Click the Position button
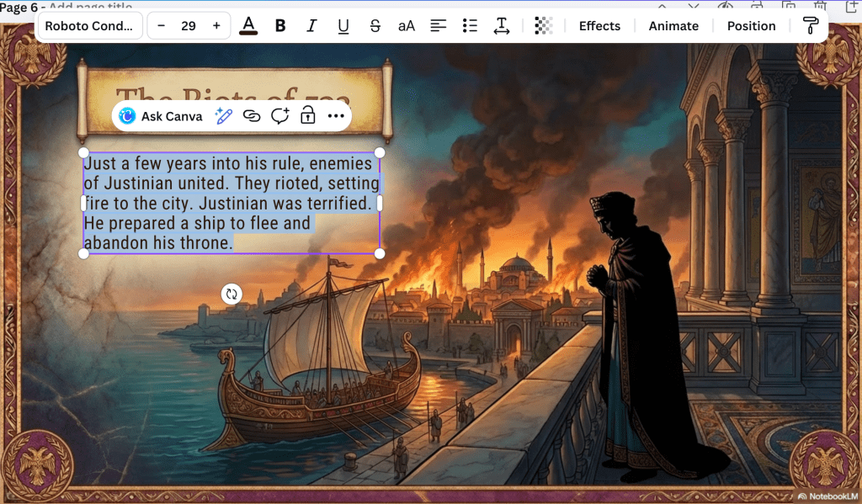 (x=751, y=26)
